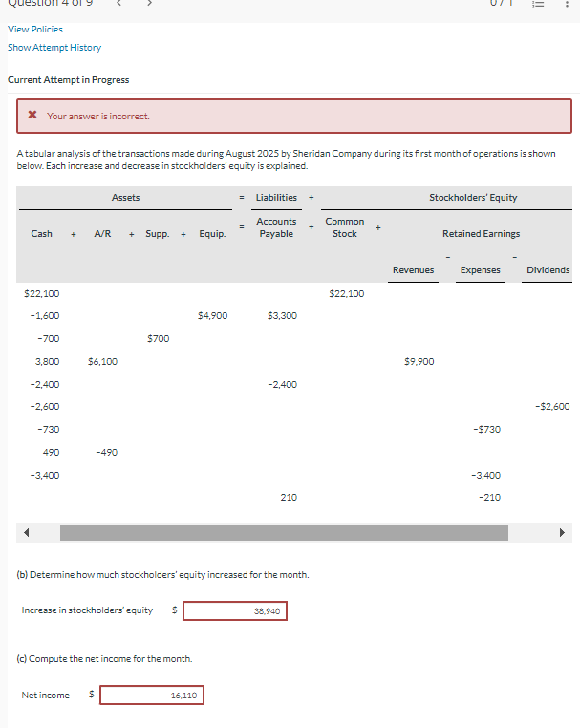Click the Dividends column header

[548, 269]
